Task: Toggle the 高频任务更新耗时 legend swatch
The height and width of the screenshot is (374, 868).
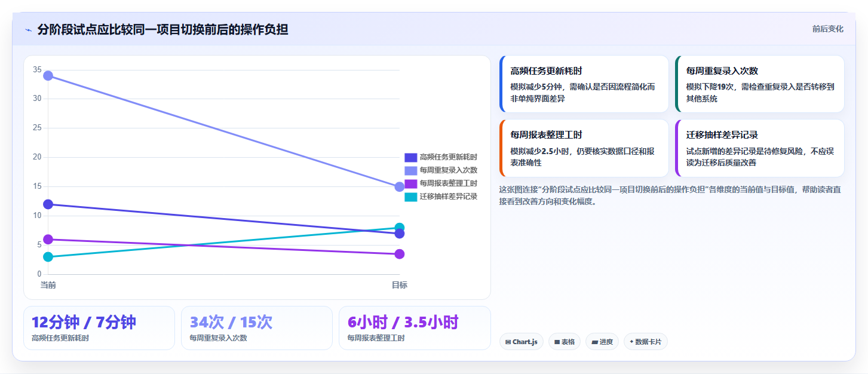Action: point(410,157)
